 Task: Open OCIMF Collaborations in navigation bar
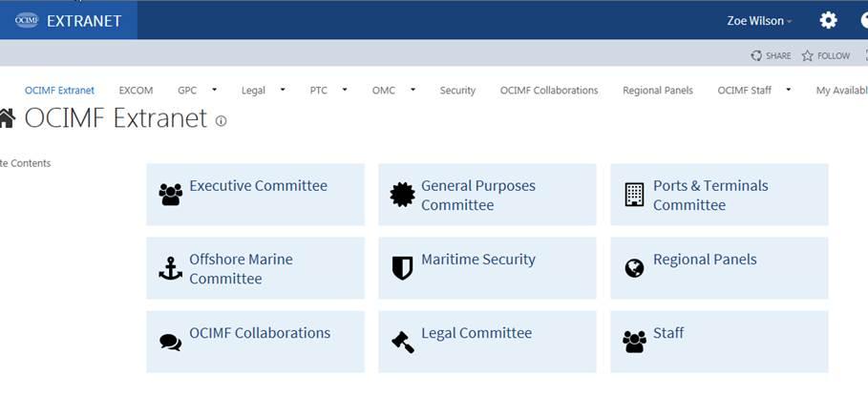(x=549, y=90)
